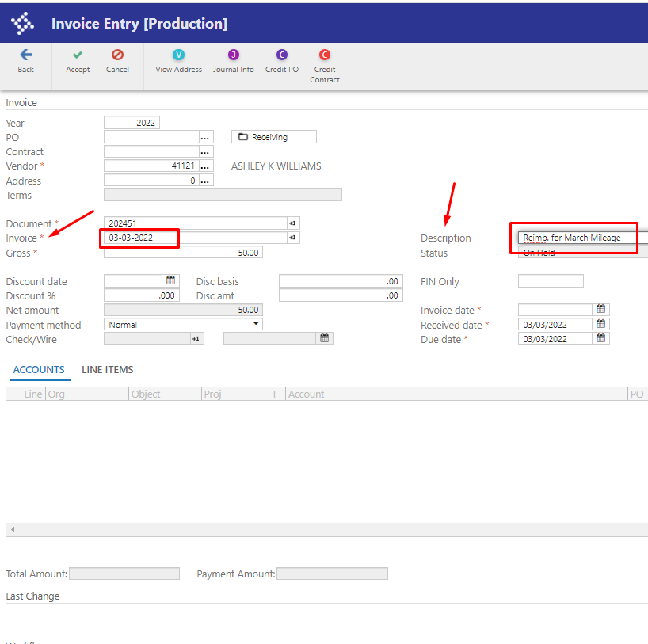The image size is (648, 644).
Task: Click the Due date field
Action: (x=555, y=338)
